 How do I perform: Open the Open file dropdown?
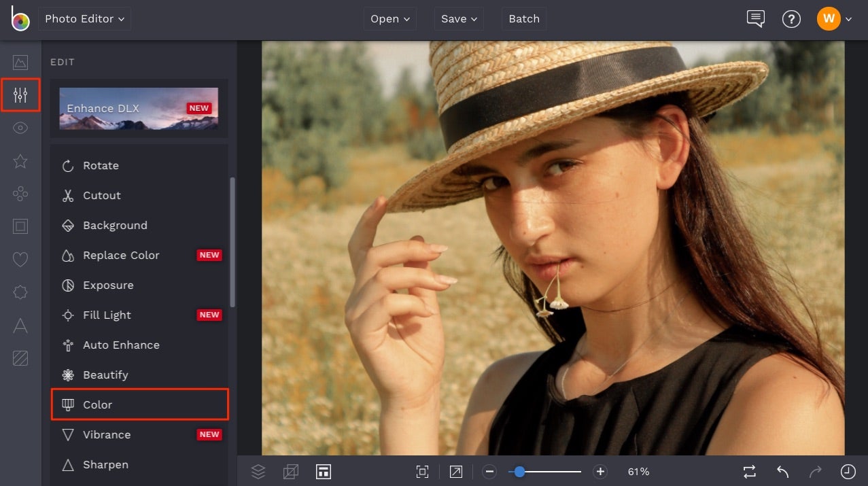389,19
